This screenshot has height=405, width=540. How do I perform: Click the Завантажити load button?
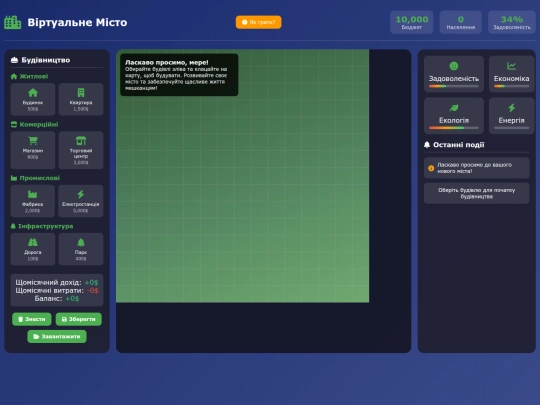[57, 336]
